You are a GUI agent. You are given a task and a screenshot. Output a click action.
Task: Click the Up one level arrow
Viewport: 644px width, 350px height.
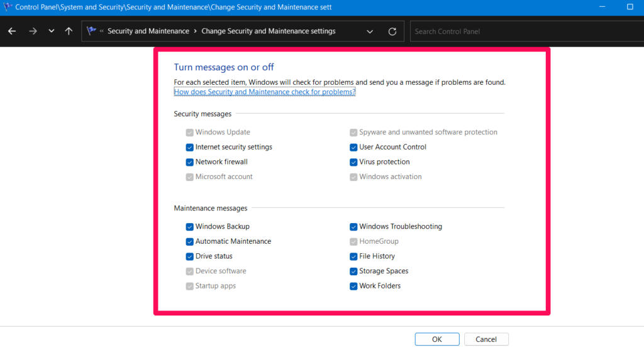[x=69, y=31]
